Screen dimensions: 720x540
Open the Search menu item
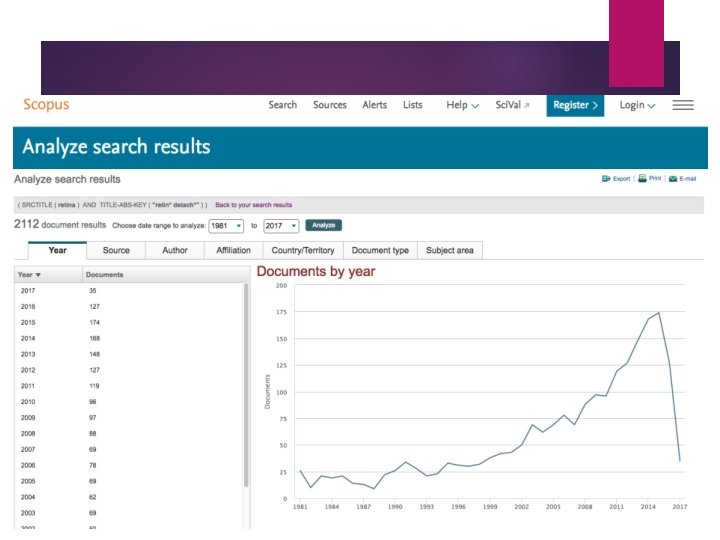pos(282,105)
